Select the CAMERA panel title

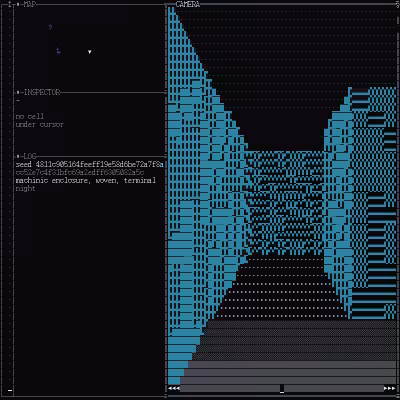click(188, 4)
